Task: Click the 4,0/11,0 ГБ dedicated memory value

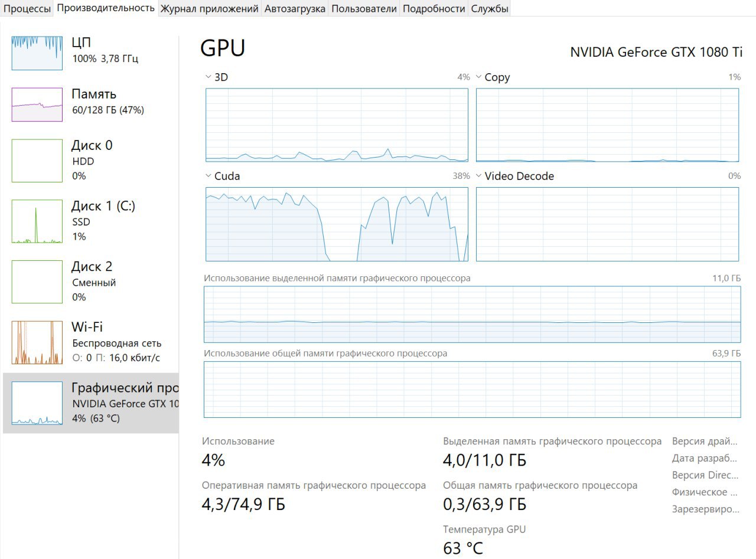Action: click(x=484, y=460)
